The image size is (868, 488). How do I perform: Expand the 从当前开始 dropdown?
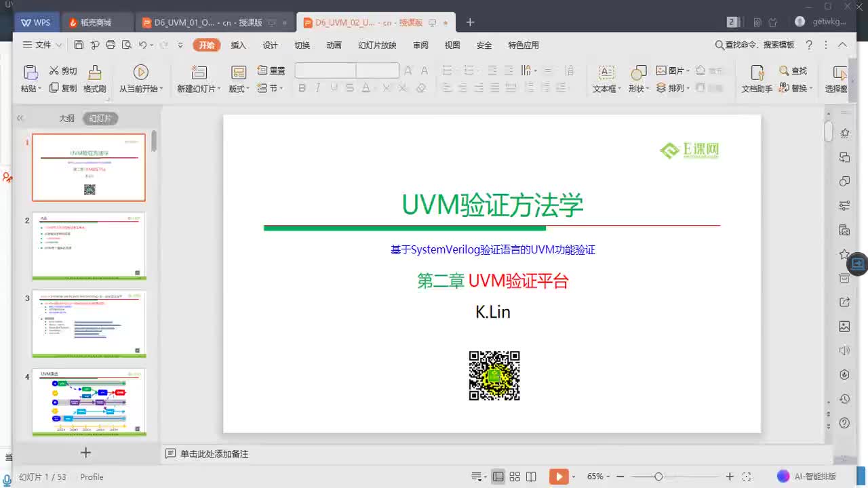pyautogui.click(x=161, y=89)
